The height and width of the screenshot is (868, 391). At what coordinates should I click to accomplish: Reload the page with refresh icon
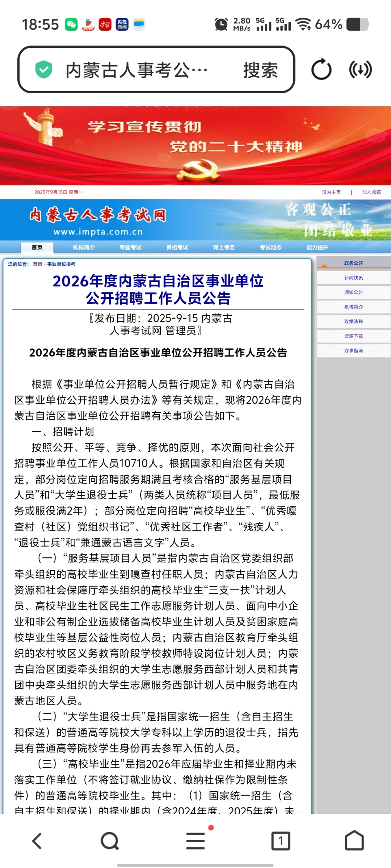coord(321,69)
